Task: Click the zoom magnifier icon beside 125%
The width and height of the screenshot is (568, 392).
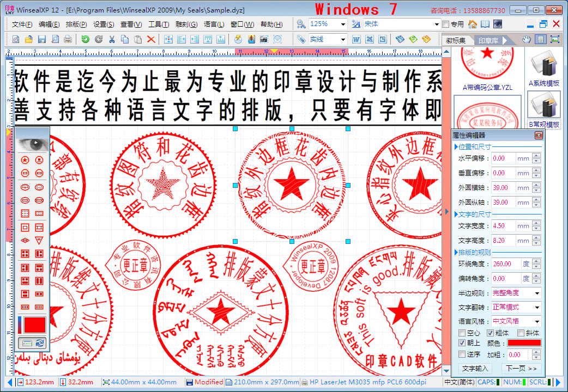Action: tap(301, 24)
